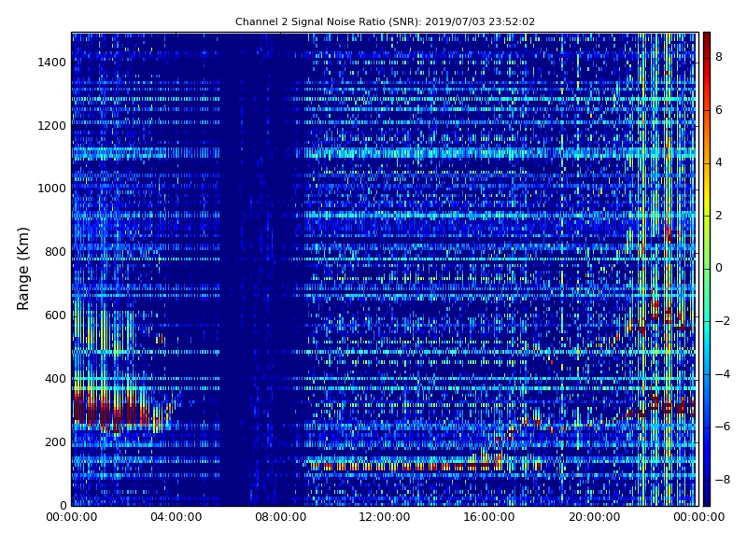Click the colorbar tick label '6'
This screenshot has height=560, width=747.
point(719,110)
